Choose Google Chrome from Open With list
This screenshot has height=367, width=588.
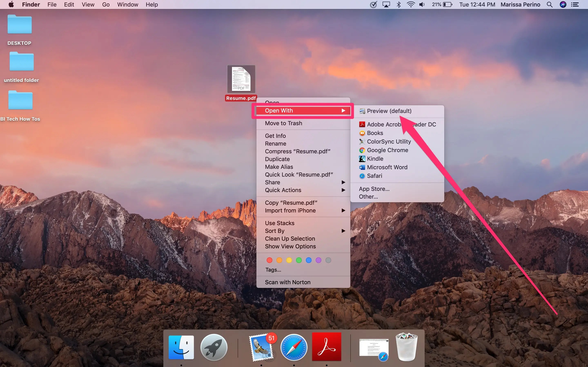coord(387,150)
